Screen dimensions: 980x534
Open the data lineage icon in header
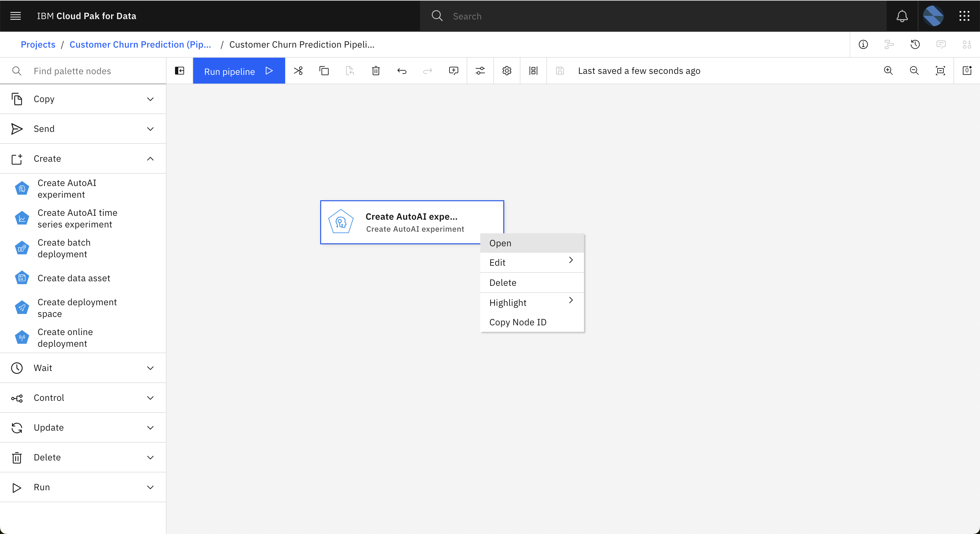[967, 44]
